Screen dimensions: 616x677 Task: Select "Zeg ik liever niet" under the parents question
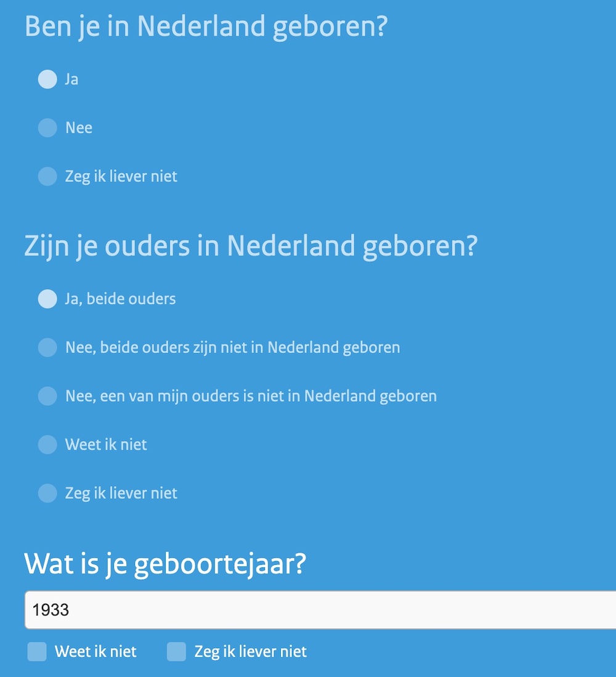47,493
